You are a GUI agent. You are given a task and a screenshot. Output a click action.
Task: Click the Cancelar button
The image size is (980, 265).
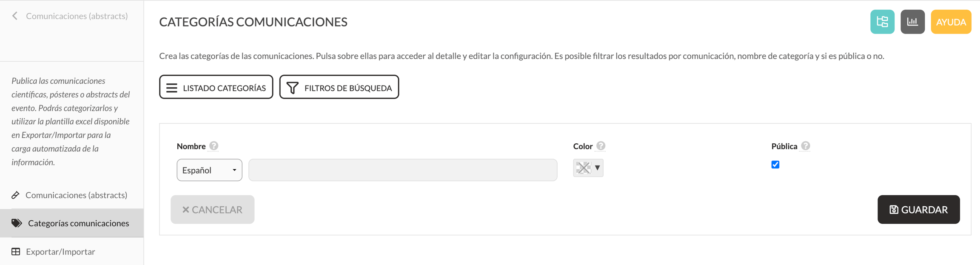(x=212, y=209)
